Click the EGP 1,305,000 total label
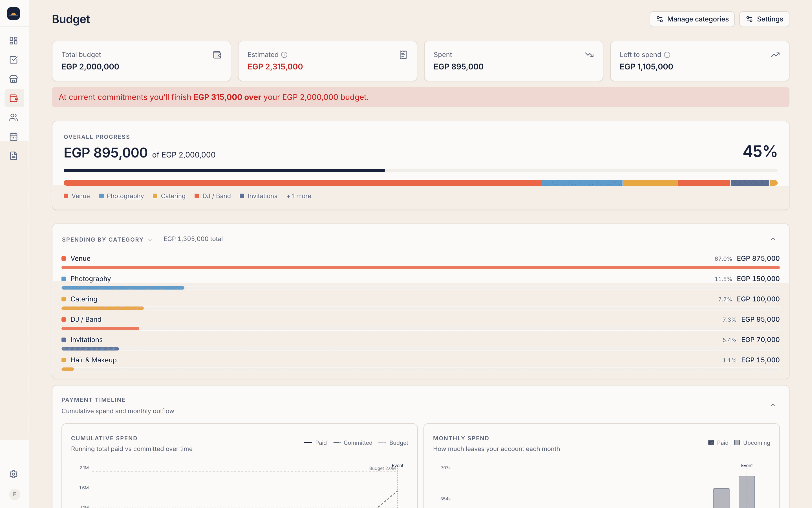Viewport: 812px width, 508px height. (193, 239)
